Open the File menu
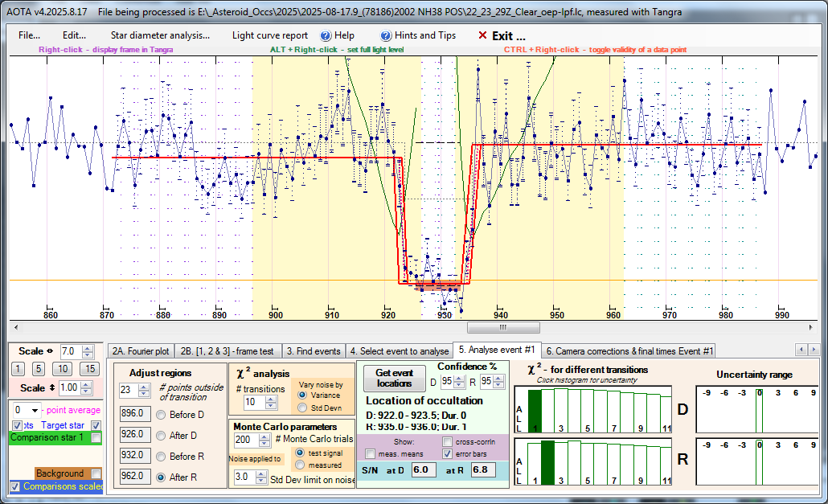The image size is (828, 504). pos(29,35)
